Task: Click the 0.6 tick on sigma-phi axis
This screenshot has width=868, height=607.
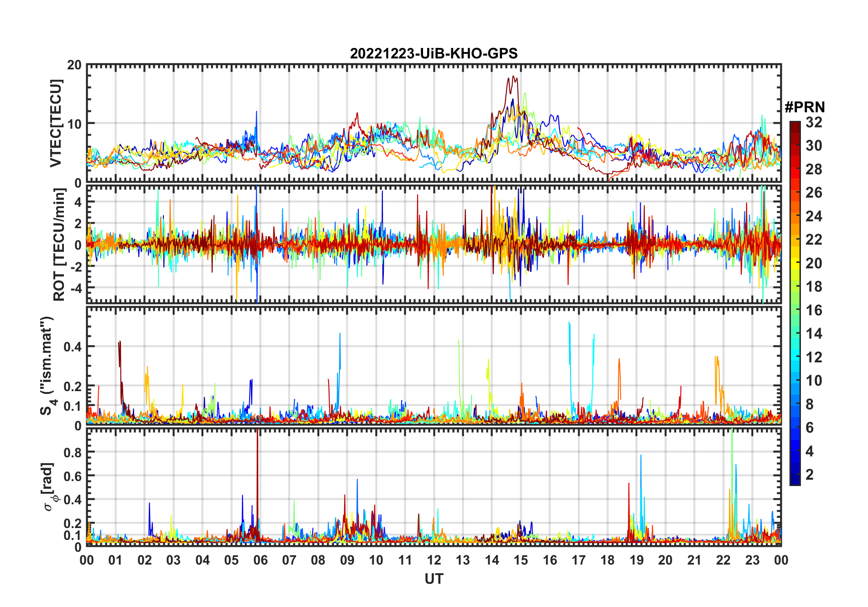Action: (73, 476)
